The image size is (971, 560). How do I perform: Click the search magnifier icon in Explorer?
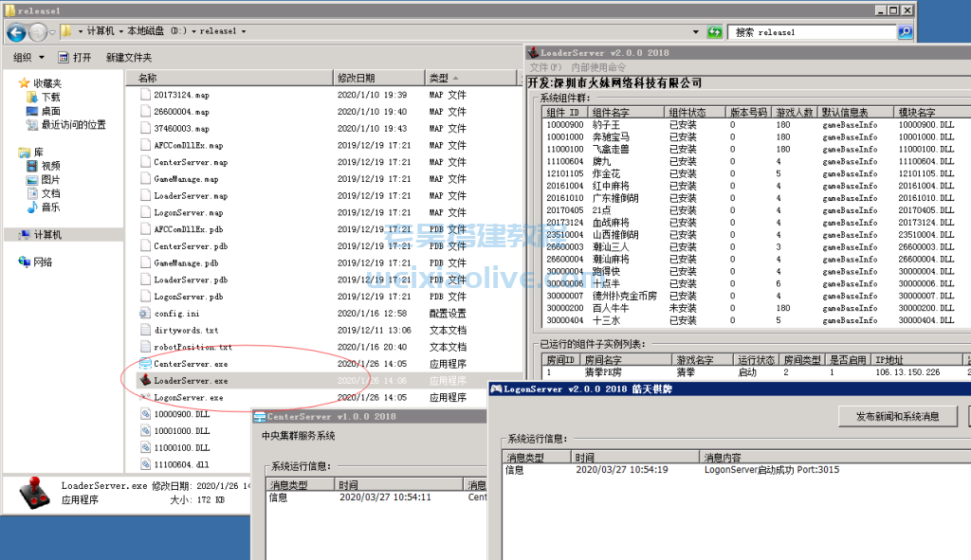coord(904,32)
